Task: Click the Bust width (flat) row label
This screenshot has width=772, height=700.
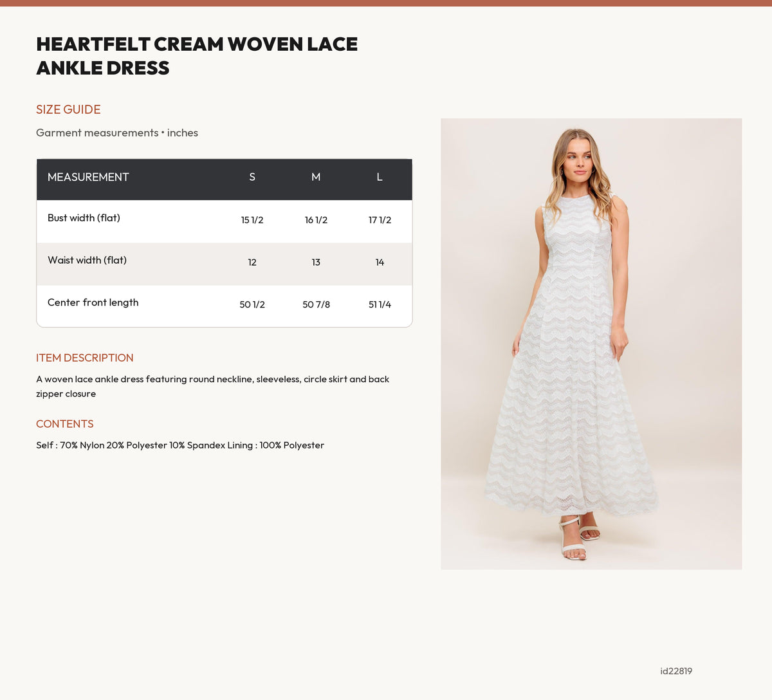Action: (84, 218)
